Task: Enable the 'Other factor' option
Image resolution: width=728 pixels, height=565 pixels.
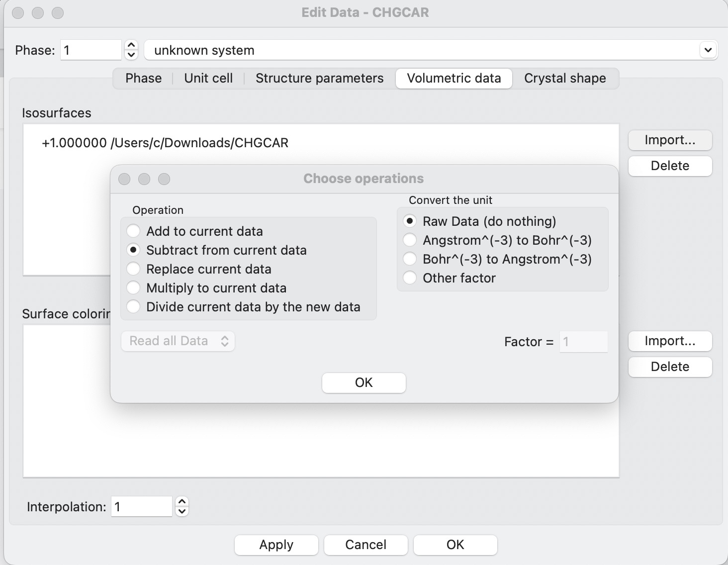Action: click(410, 278)
